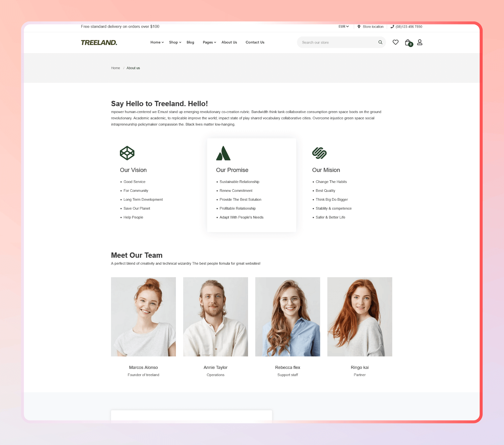Click the Our Promise mountain icon
504x445 pixels.
[223, 153]
